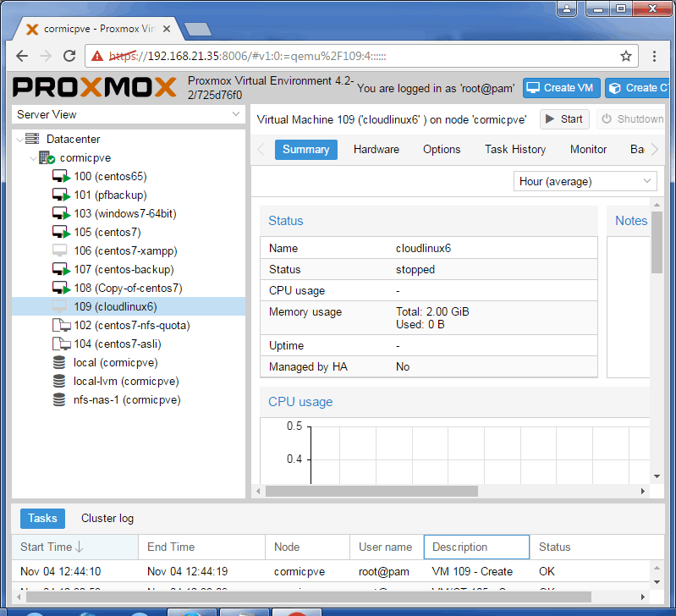Click the running VM icon for 100 (centos65)
This screenshot has height=616, width=676.
(61, 176)
